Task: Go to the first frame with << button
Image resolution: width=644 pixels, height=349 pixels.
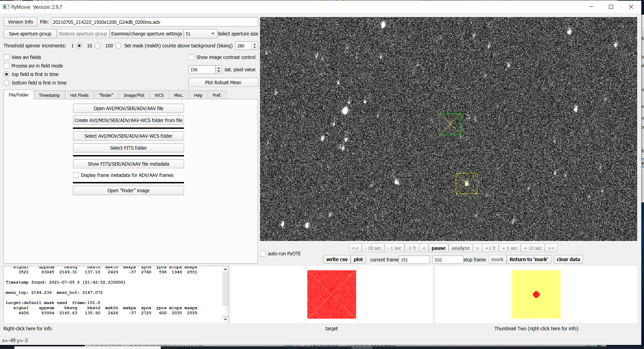Action: point(355,248)
